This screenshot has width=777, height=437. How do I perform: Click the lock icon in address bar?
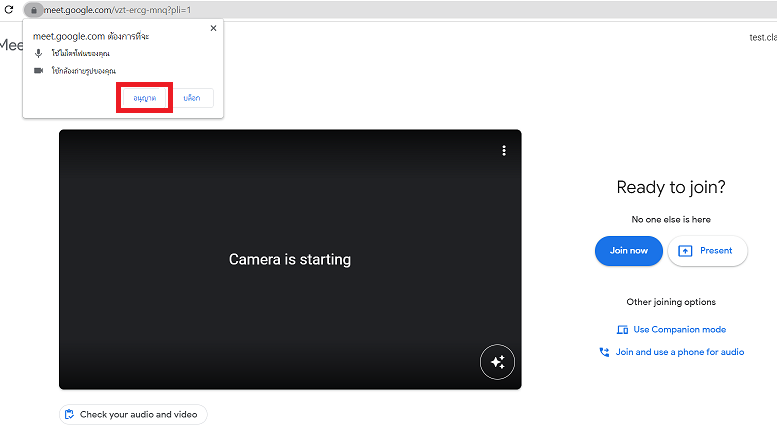(x=33, y=10)
